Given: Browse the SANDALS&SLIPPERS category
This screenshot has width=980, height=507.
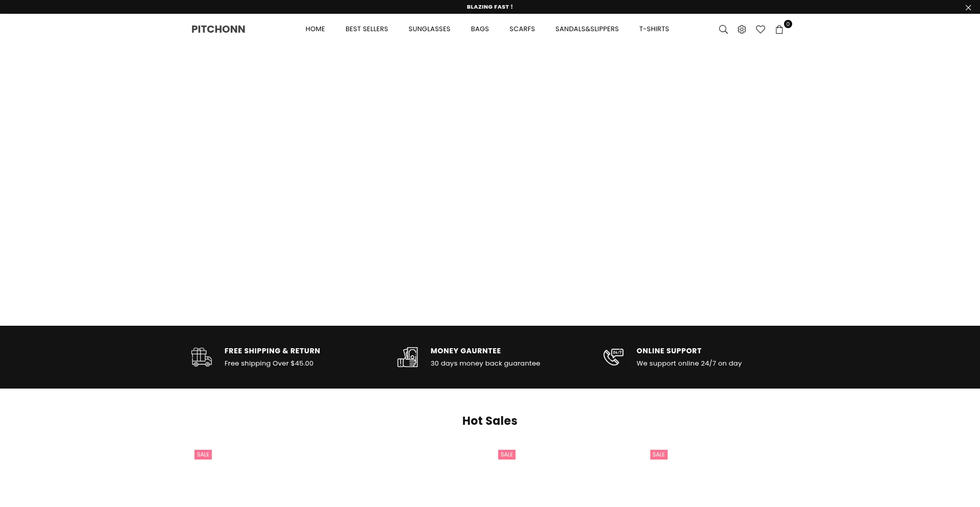Looking at the screenshot, I should click(586, 29).
